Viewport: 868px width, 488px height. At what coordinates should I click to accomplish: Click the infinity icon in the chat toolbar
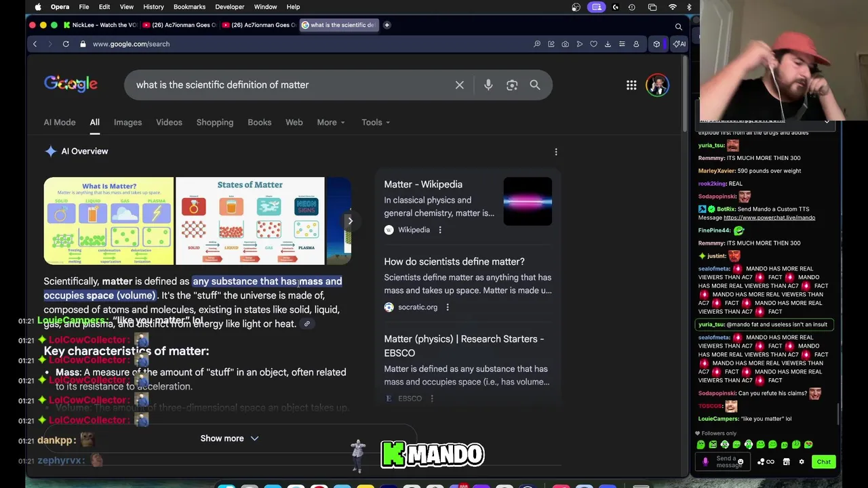pos(770,462)
